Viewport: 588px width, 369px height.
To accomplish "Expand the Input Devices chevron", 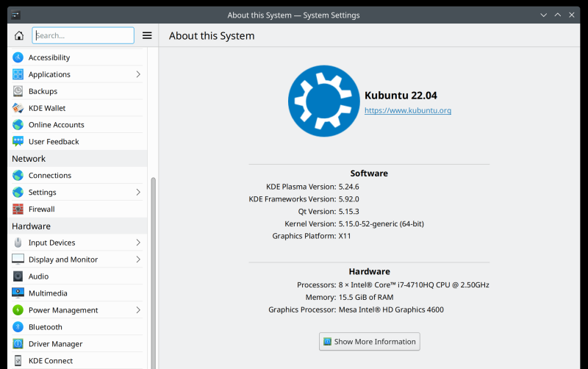I will [x=138, y=243].
